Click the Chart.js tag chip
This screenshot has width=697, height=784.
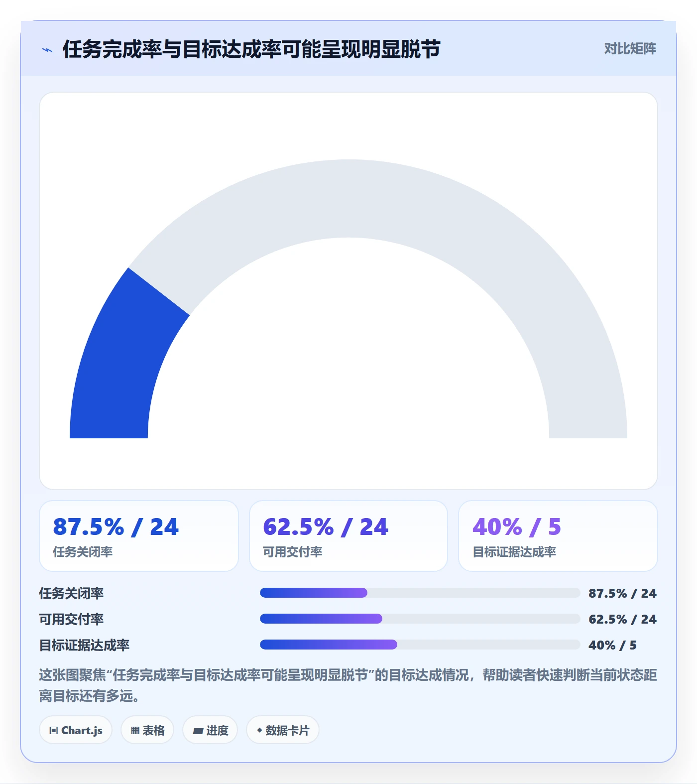click(x=76, y=730)
